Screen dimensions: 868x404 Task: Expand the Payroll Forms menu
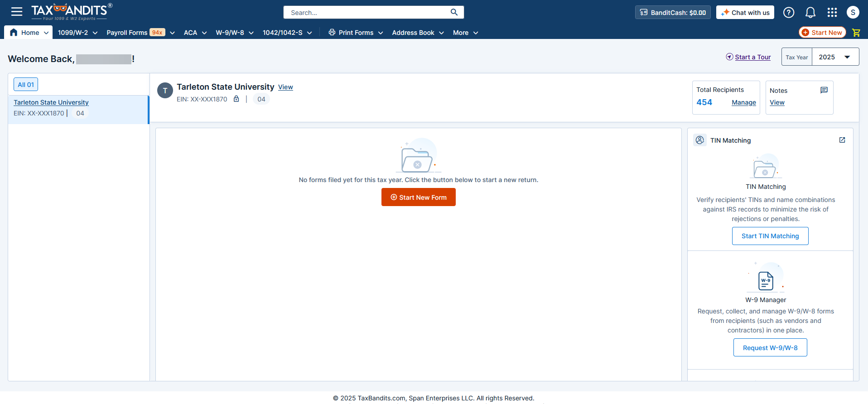[x=141, y=33]
